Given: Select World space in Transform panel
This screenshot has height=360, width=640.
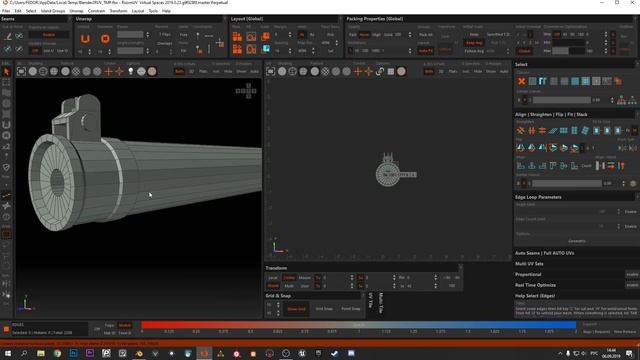Looking at the screenshot, I should (x=273, y=286).
